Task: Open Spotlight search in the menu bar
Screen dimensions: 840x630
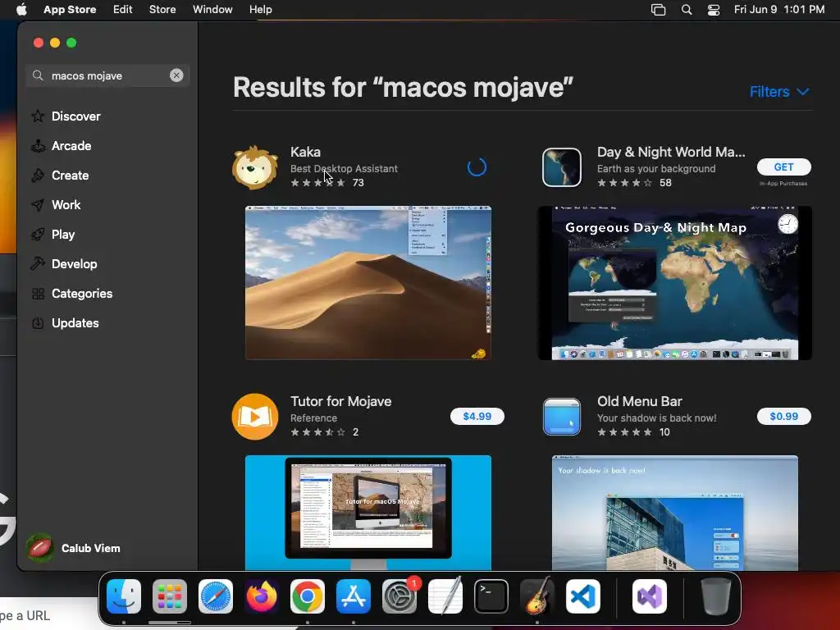Action: tap(687, 10)
